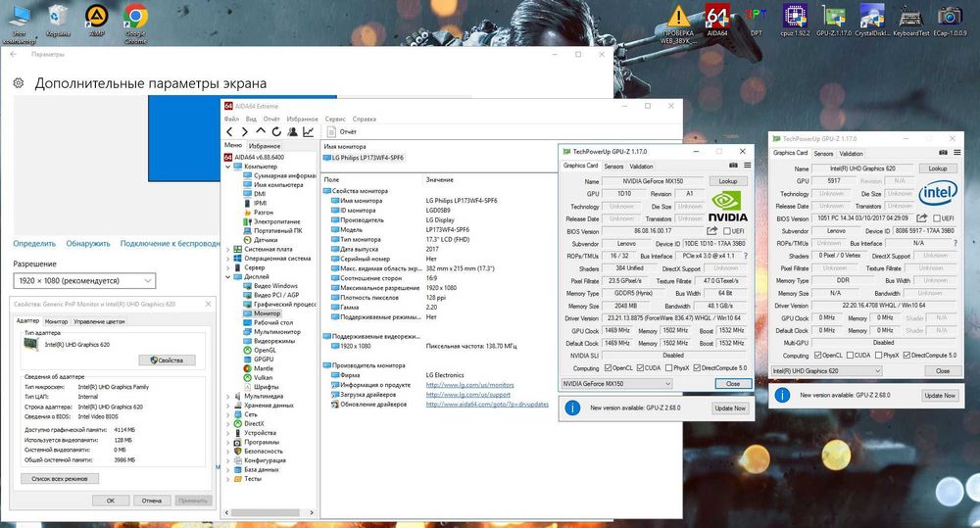Switch to Управление цветом tab in properties dialog
980x528 pixels.
(x=99, y=321)
